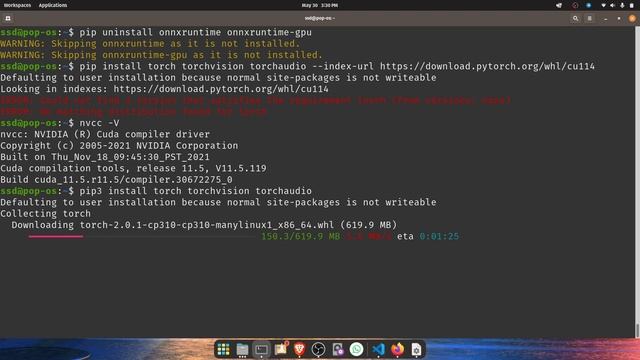Click the first 'Skipping onnxruntime' warning line
640x360 pixels.
(x=150, y=44)
